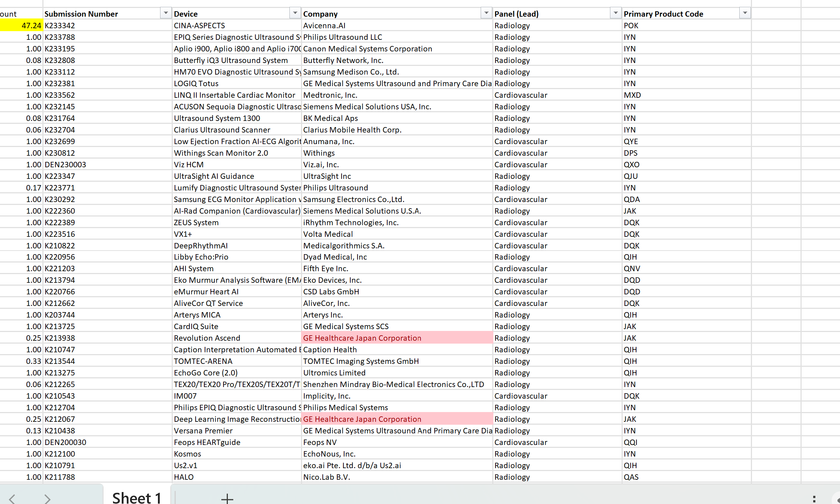Select cell K233342
The image size is (840, 504).
click(108, 25)
